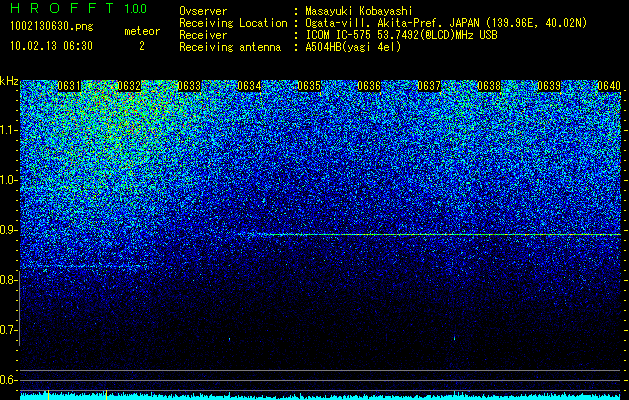Click the 0.7 kHz axis label
Screen dimensions: 629x400
point(9,330)
